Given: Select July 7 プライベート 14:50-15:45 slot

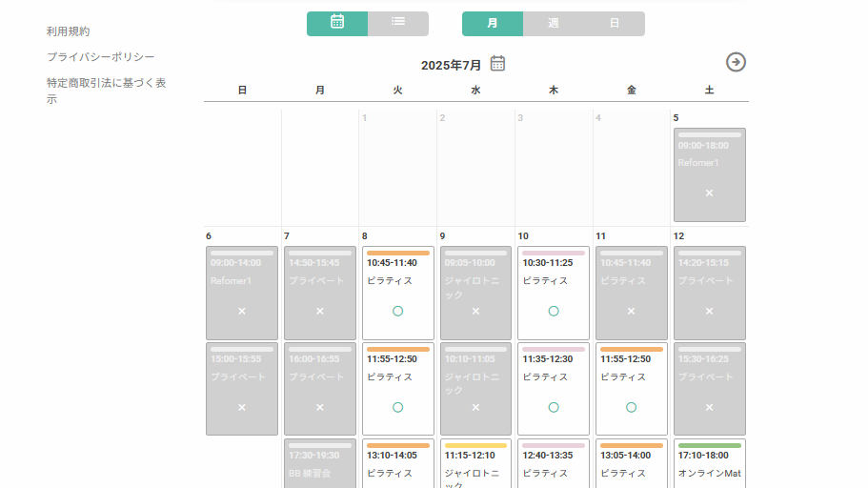Looking at the screenshot, I should pyautogui.click(x=320, y=293).
